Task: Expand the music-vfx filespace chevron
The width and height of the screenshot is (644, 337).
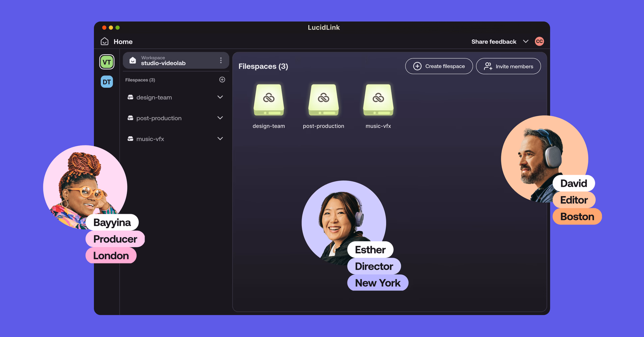Action: point(220,138)
